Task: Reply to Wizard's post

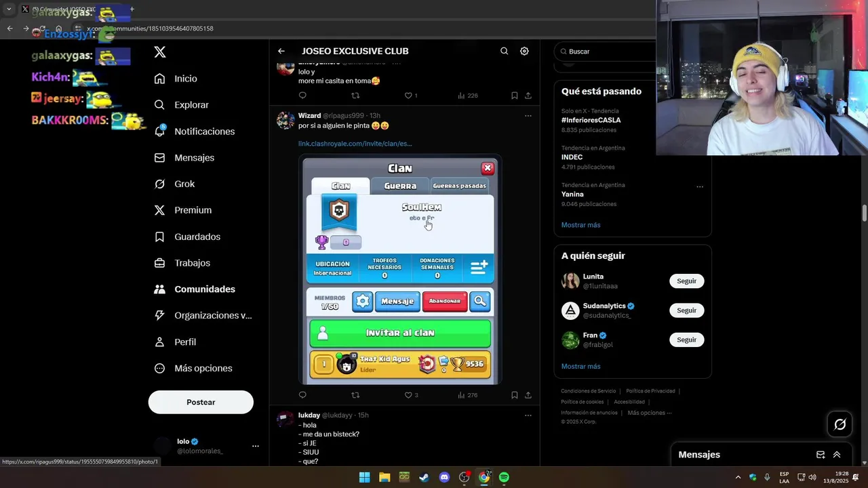Action: (x=302, y=395)
